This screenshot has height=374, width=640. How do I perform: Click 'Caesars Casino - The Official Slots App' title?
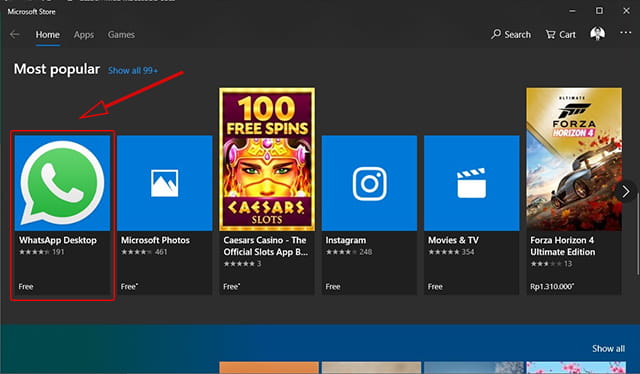(x=265, y=246)
